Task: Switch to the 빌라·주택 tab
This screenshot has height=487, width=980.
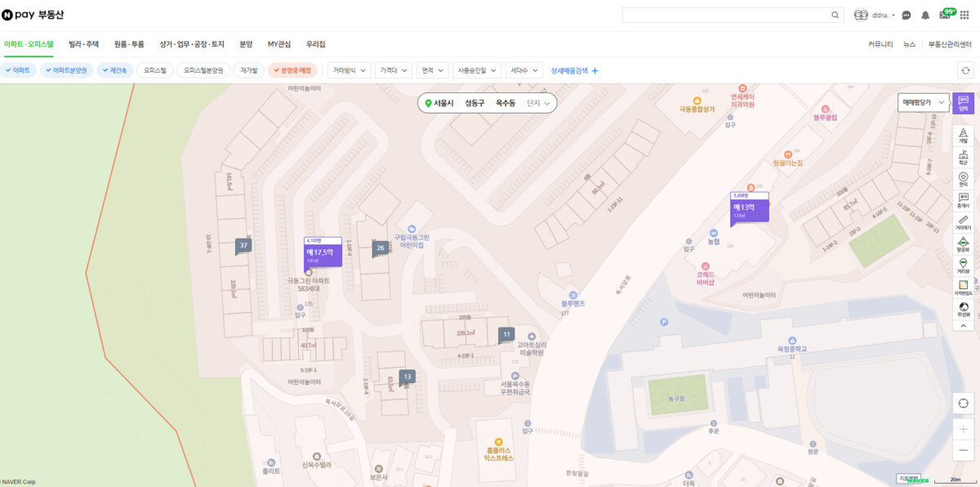Action: 83,44
